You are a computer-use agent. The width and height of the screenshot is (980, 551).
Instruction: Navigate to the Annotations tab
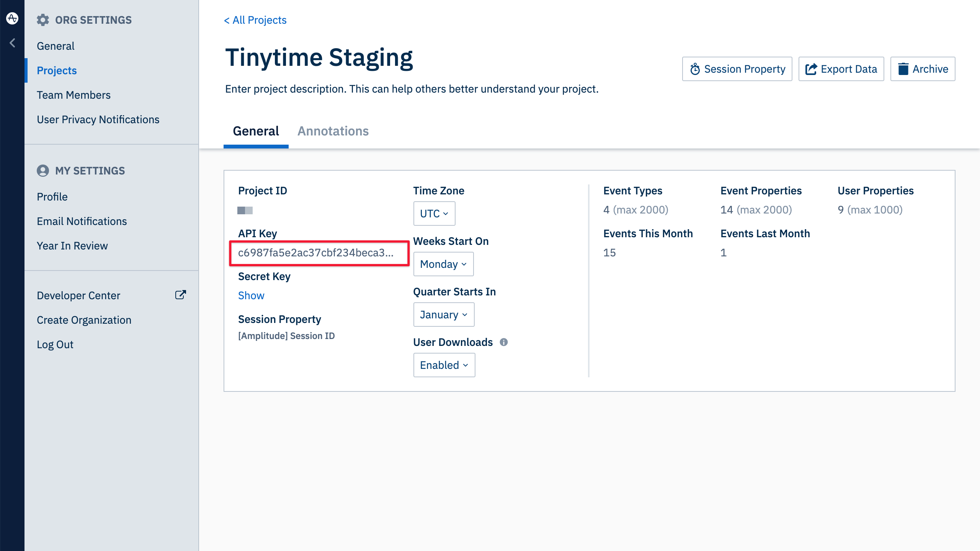click(333, 130)
